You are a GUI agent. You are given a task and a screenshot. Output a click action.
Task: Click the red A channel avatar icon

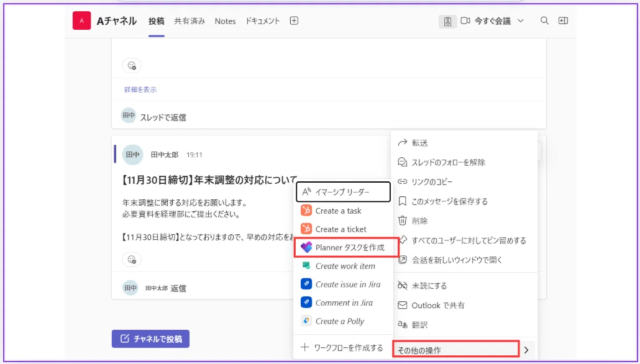pos(81,21)
